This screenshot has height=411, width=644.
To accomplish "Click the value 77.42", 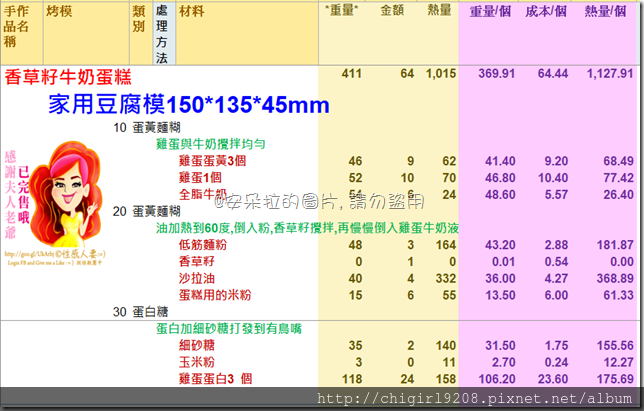I will click(x=619, y=178).
